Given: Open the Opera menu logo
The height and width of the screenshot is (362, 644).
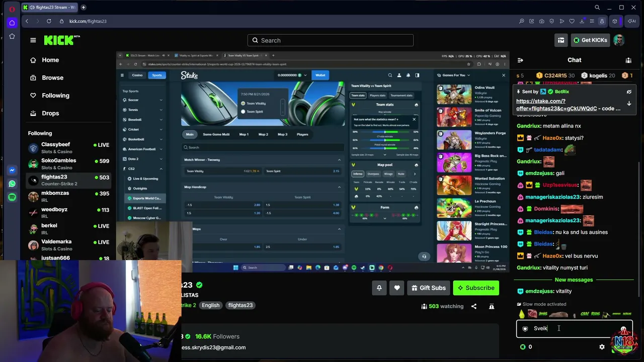Looking at the screenshot, I should coord(12,9).
